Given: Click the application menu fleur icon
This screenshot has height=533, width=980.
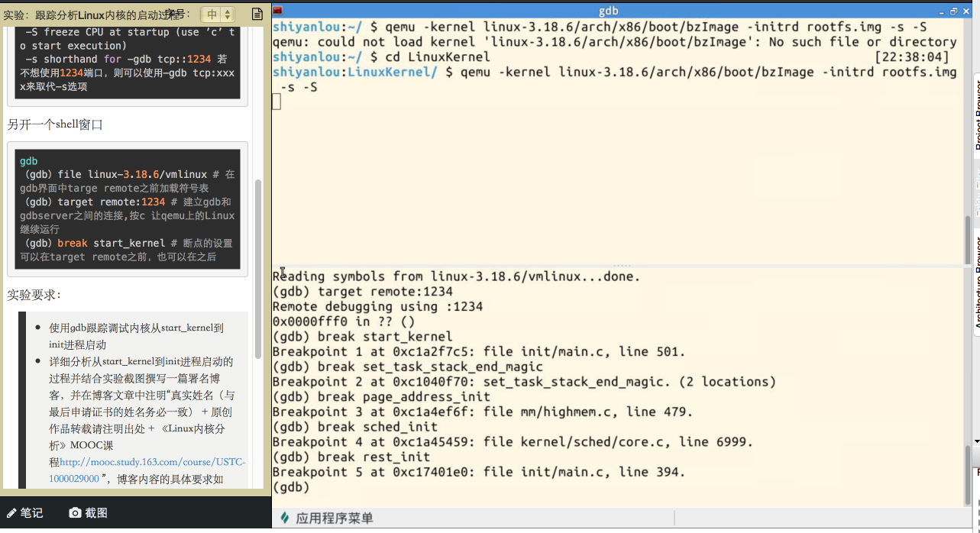Looking at the screenshot, I should [285, 517].
